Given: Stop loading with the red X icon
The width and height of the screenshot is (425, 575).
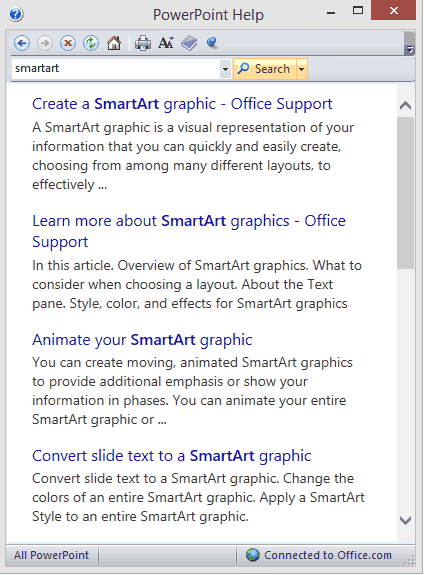Looking at the screenshot, I should 68,43.
